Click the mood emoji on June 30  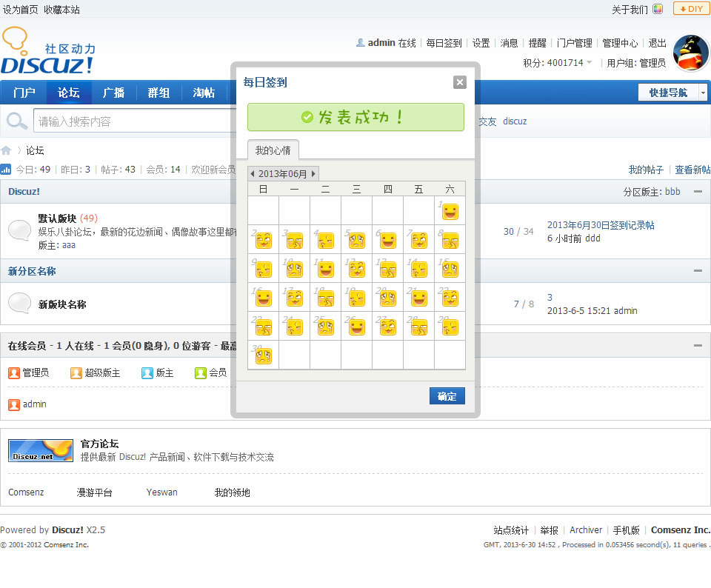[263, 355]
